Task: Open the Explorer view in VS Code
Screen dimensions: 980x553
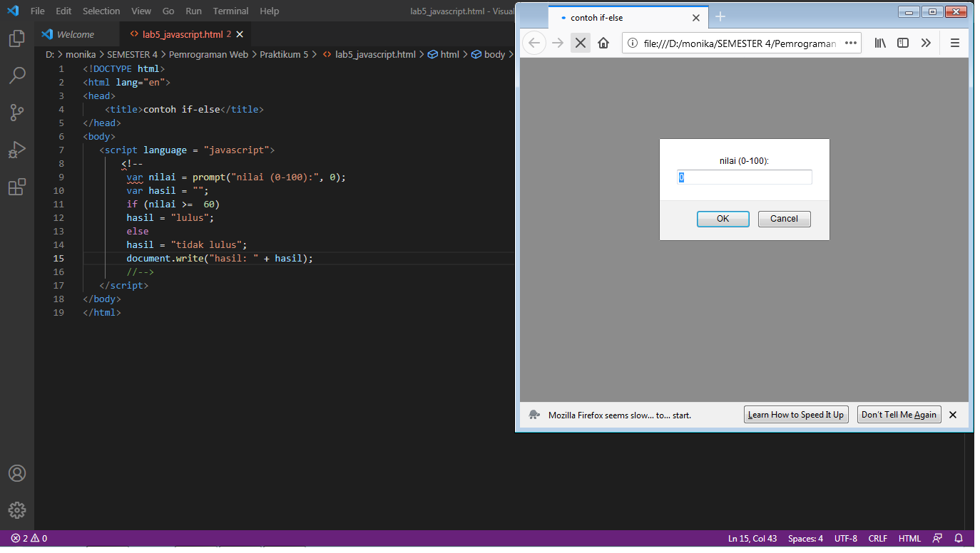Action: tap(17, 38)
